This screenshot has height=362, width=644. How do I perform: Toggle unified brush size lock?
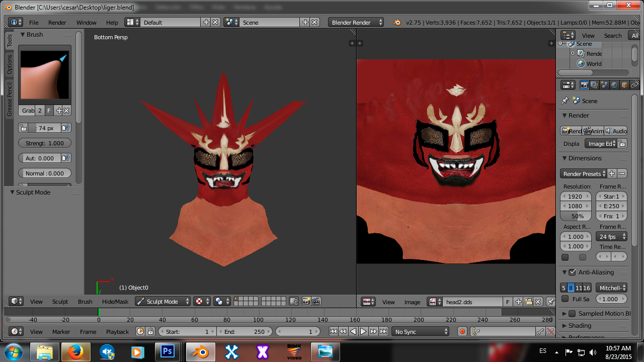click(23, 128)
